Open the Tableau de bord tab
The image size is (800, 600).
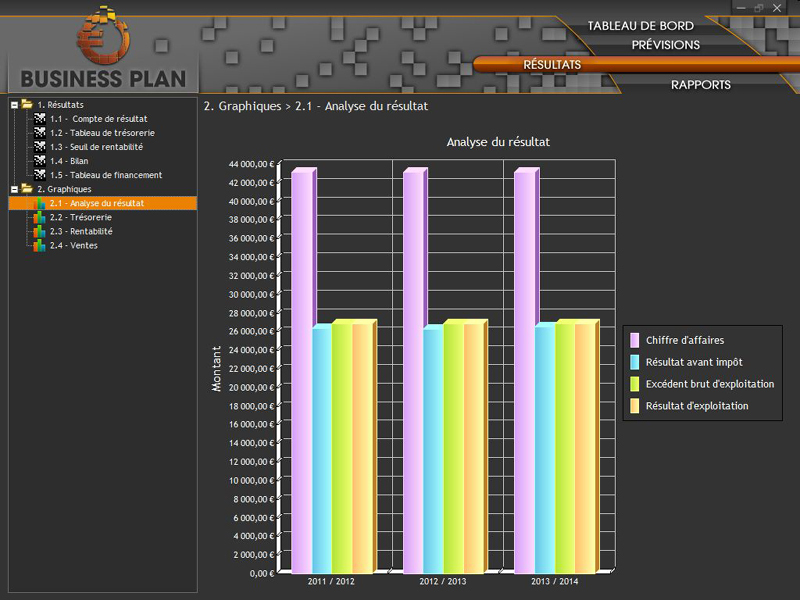point(640,26)
